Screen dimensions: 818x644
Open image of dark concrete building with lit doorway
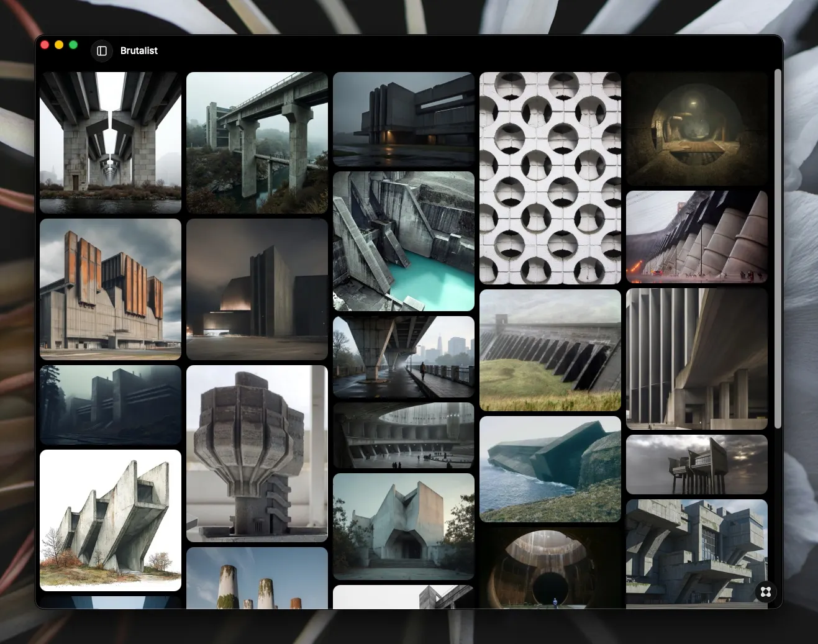[x=404, y=119]
